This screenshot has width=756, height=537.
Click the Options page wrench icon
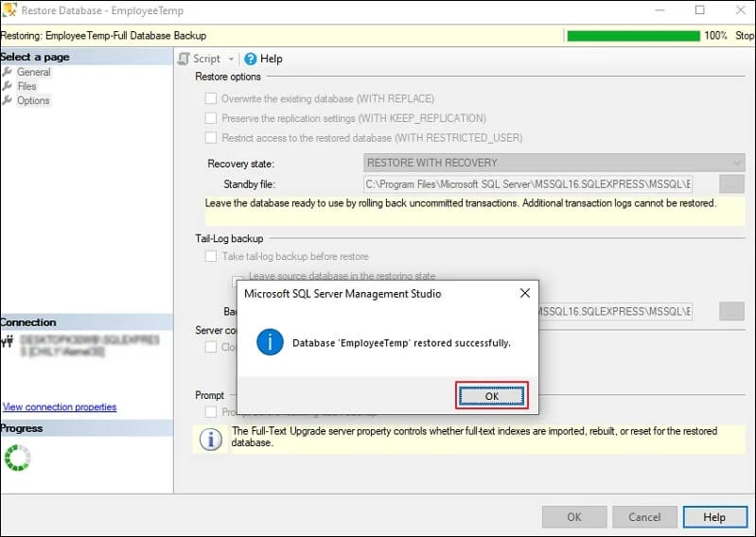pos(8,100)
